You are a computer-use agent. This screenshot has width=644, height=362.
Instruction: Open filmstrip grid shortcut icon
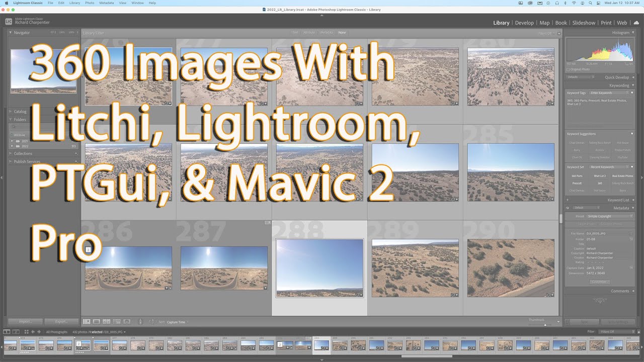point(26,332)
